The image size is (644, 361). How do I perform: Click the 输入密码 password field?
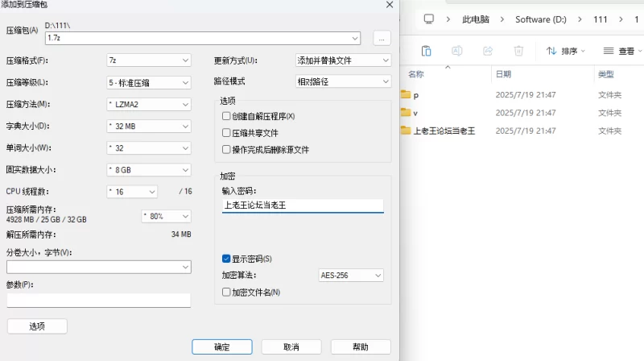303,205
